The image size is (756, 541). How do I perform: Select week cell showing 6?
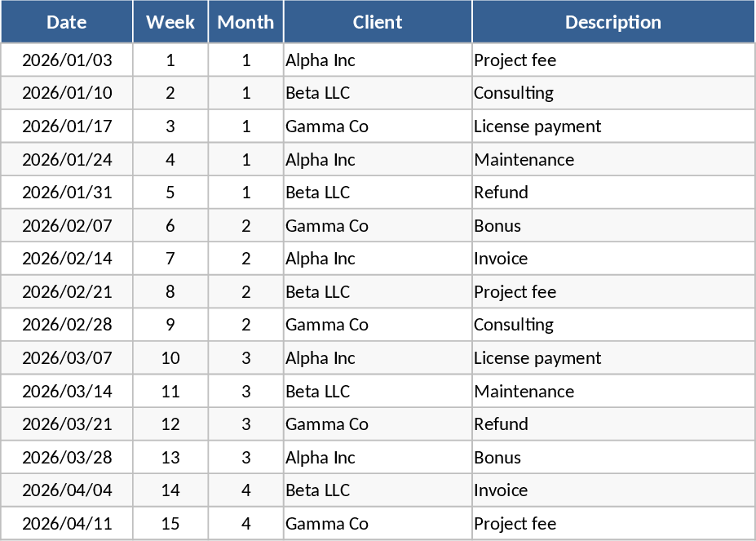click(x=170, y=226)
